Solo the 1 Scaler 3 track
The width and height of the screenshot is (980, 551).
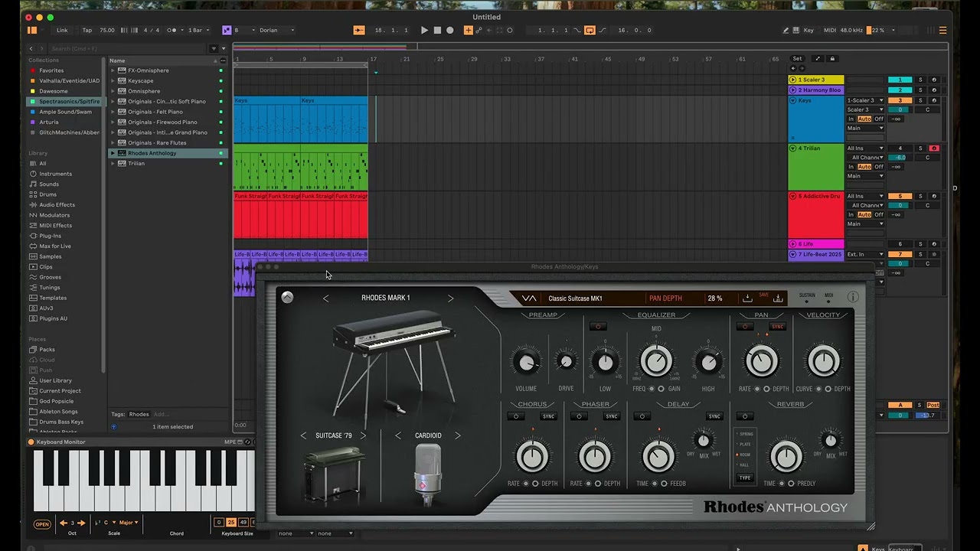click(921, 80)
